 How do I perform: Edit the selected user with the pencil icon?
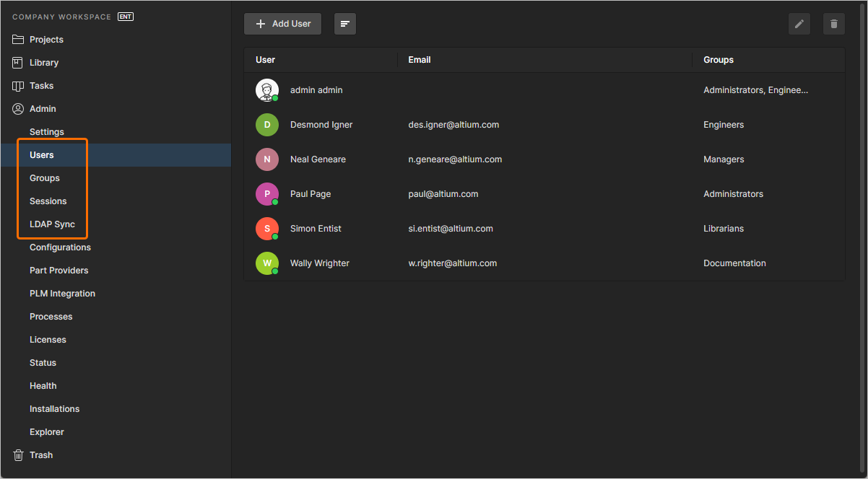click(799, 24)
